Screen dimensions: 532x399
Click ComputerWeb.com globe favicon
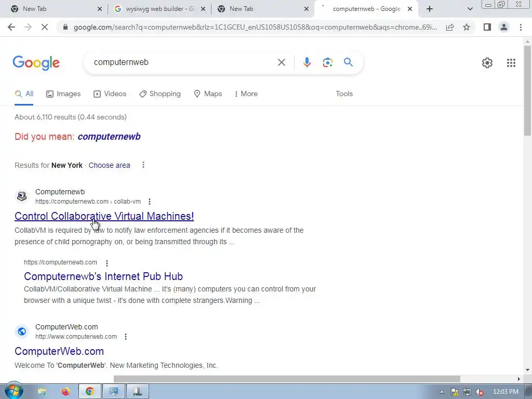click(x=22, y=331)
